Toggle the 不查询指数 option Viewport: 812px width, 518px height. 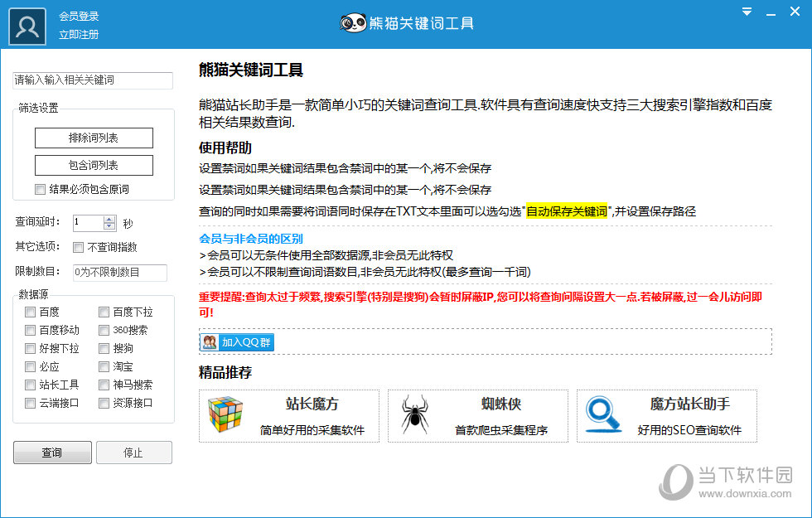[x=78, y=247]
